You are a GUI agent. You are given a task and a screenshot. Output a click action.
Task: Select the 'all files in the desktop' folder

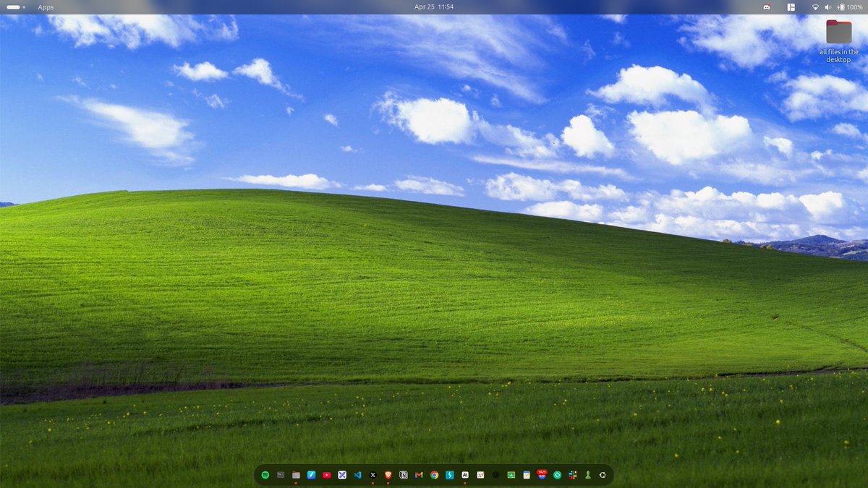[839, 42]
